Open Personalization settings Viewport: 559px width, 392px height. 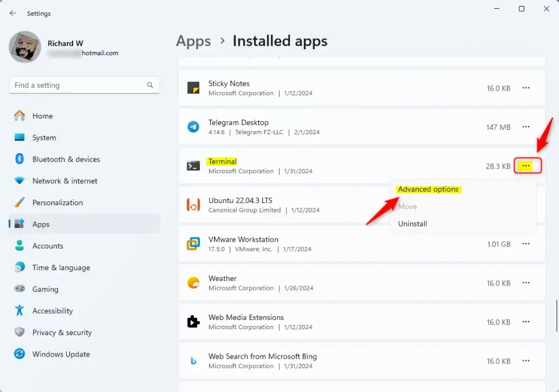pos(85,203)
